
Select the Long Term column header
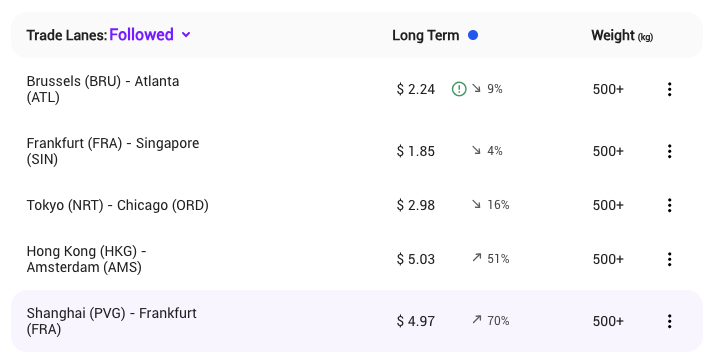425,35
